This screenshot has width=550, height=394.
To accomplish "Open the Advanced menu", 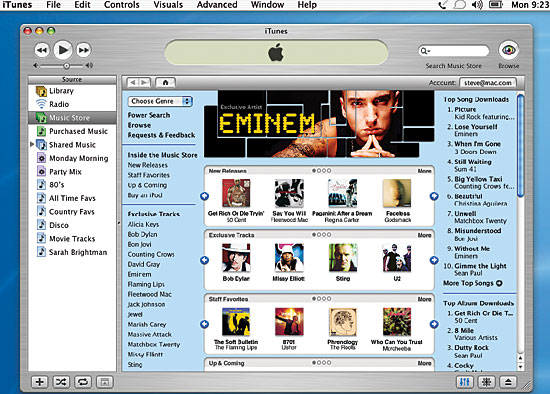I will coord(217,5).
